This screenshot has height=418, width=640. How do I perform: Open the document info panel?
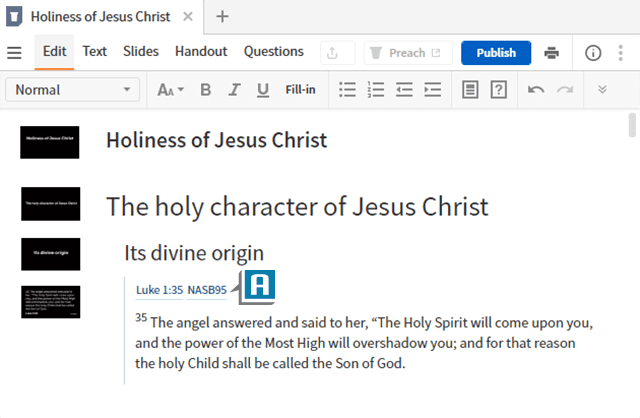click(593, 53)
